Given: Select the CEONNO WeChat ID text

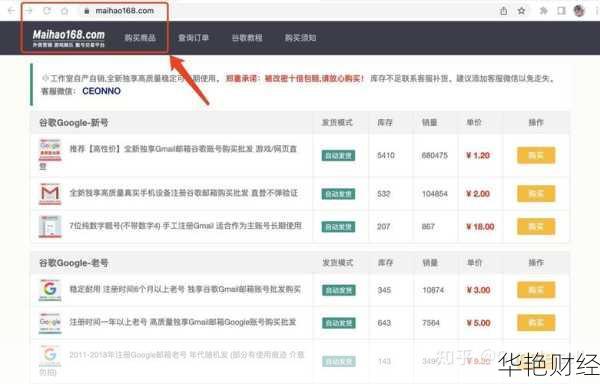Looking at the screenshot, I should pos(101,91).
